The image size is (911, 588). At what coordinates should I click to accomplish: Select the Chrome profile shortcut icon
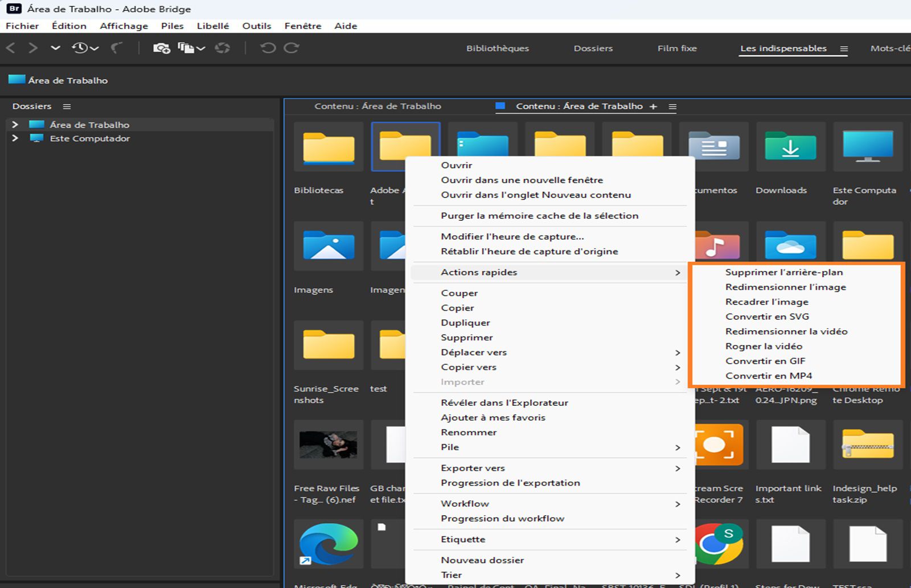[719, 544]
